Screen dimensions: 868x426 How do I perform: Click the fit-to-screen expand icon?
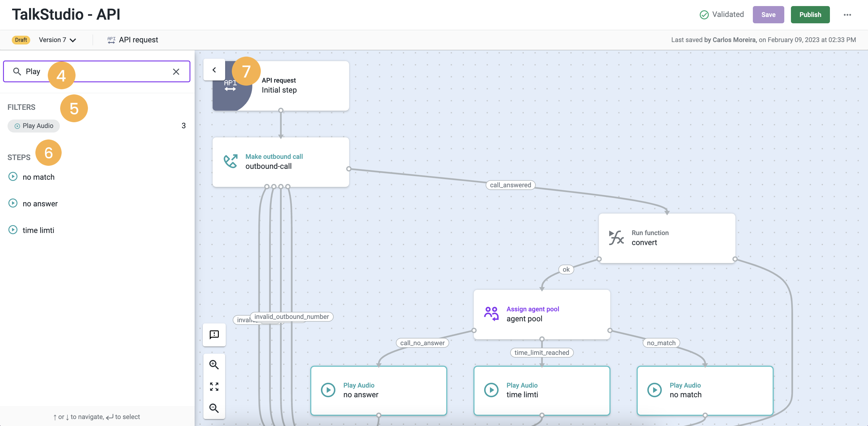tap(214, 387)
